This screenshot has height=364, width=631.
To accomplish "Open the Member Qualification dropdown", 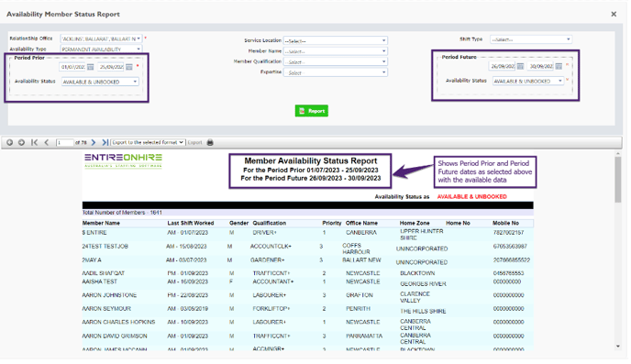I will coord(336,62).
